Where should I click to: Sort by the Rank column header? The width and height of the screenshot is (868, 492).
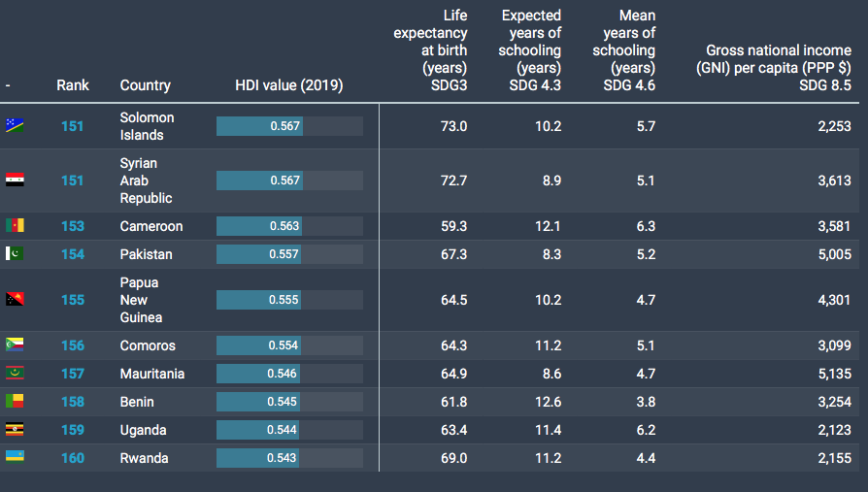(73, 85)
